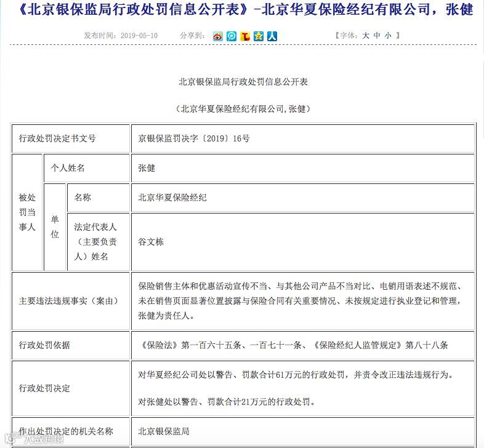
Task: Click the 61万元 penalty sentence for 华夏经纪公司
Action: coord(296,375)
